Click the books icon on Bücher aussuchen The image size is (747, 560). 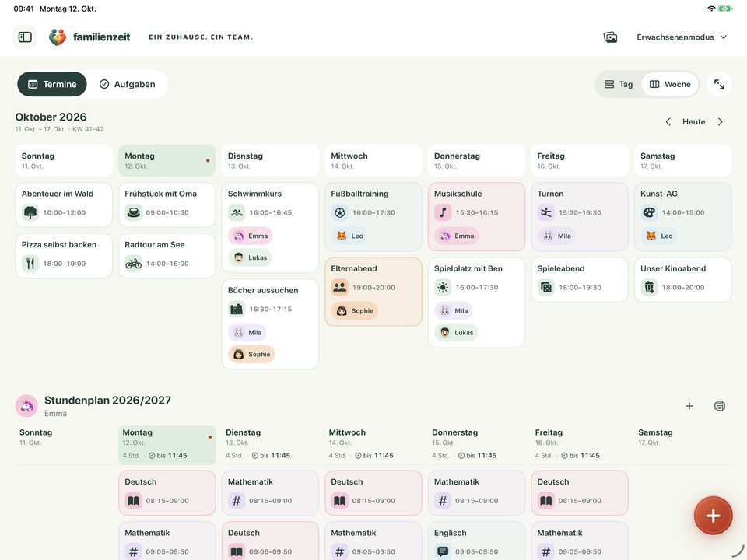pos(237,309)
